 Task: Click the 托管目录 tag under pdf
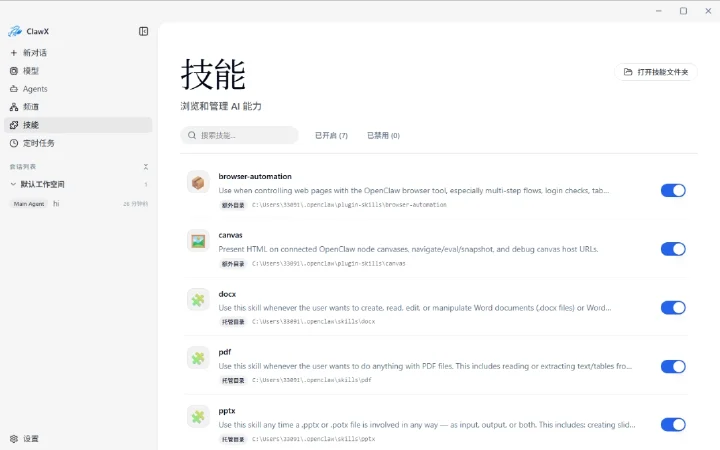click(233, 381)
